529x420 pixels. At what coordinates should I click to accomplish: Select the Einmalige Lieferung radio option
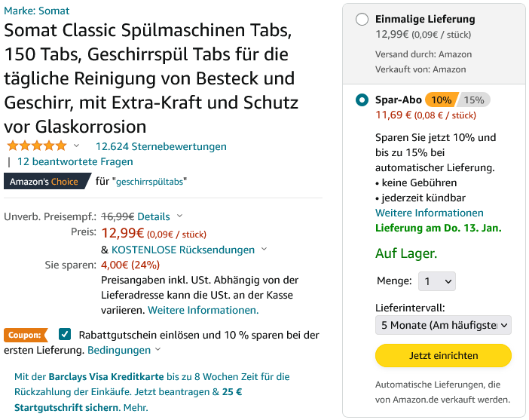pyautogui.click(x=362, y=20)
